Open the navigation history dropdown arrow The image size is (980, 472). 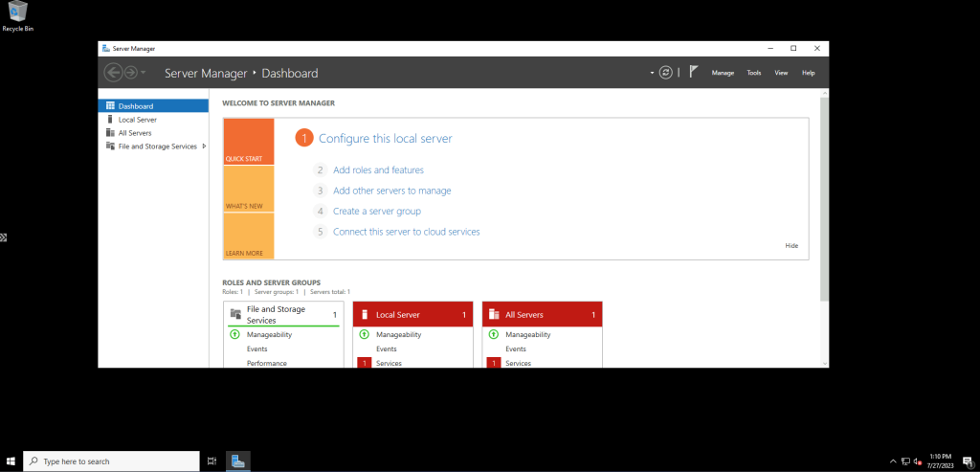(144, 73)
